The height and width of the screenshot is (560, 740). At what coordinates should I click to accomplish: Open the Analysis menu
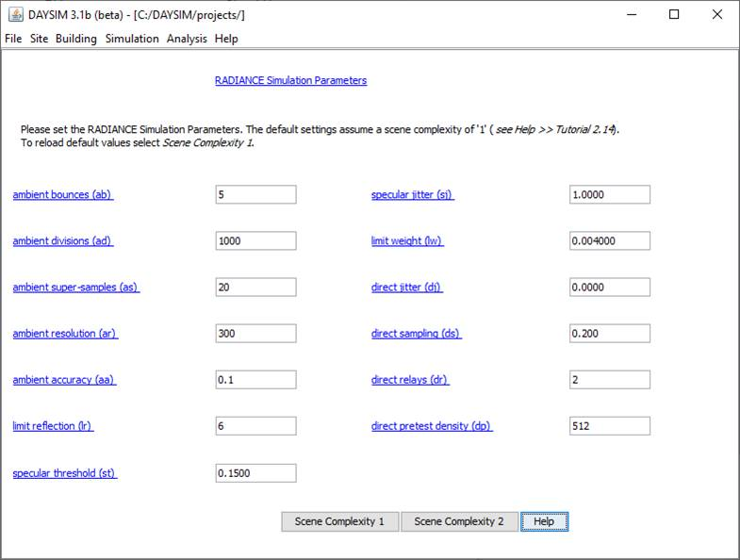[187, 39]
